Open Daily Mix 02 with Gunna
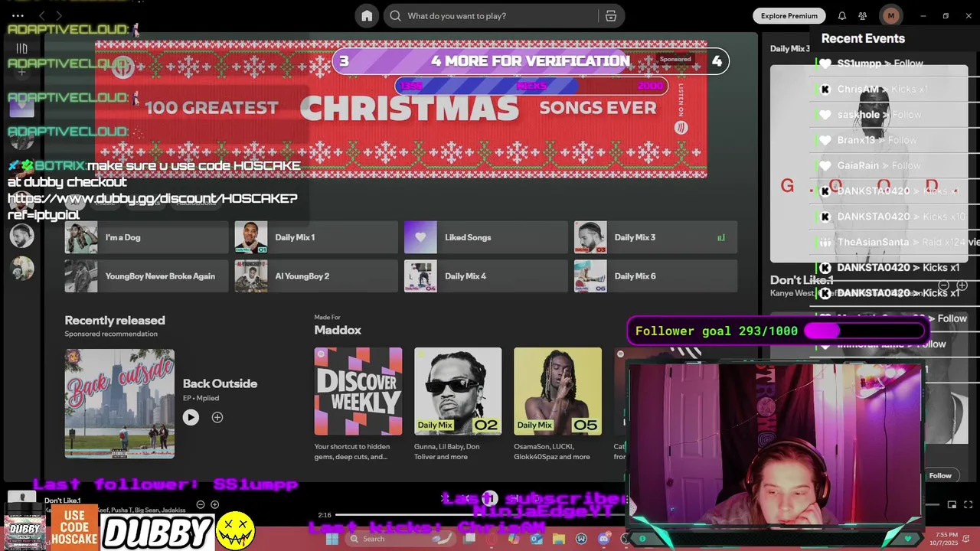 click(x=458, y=391)
